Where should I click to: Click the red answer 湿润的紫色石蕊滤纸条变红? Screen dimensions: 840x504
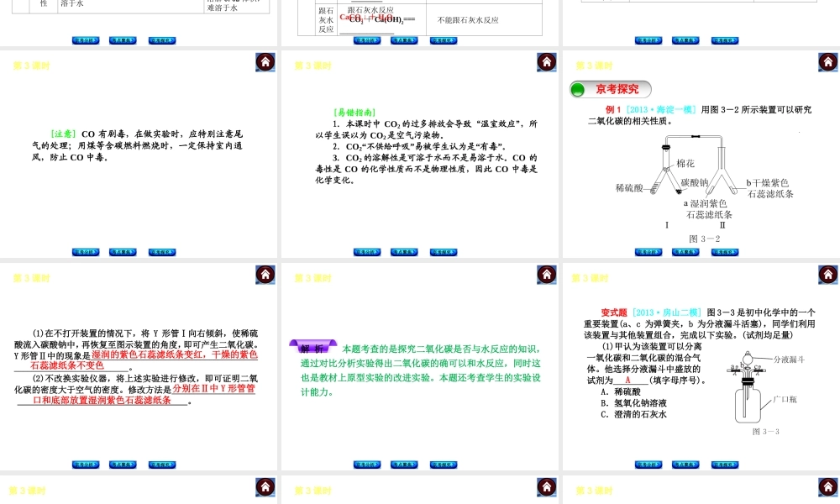click(147, 354)
